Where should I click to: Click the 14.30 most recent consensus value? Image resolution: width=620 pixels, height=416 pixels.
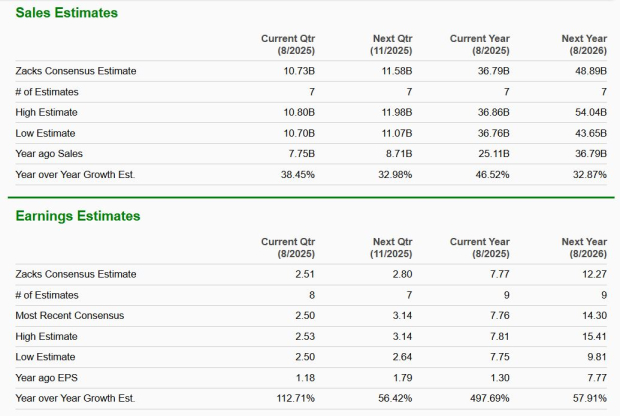click(594, 316)
